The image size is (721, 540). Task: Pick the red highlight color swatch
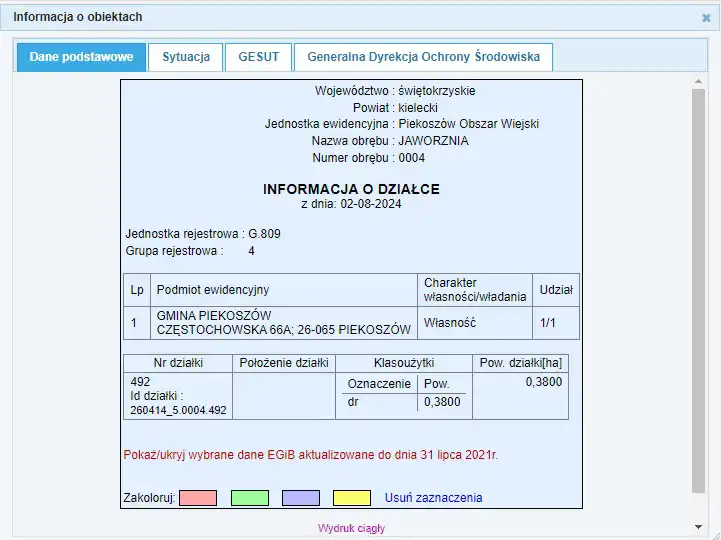tap(198, 498)
